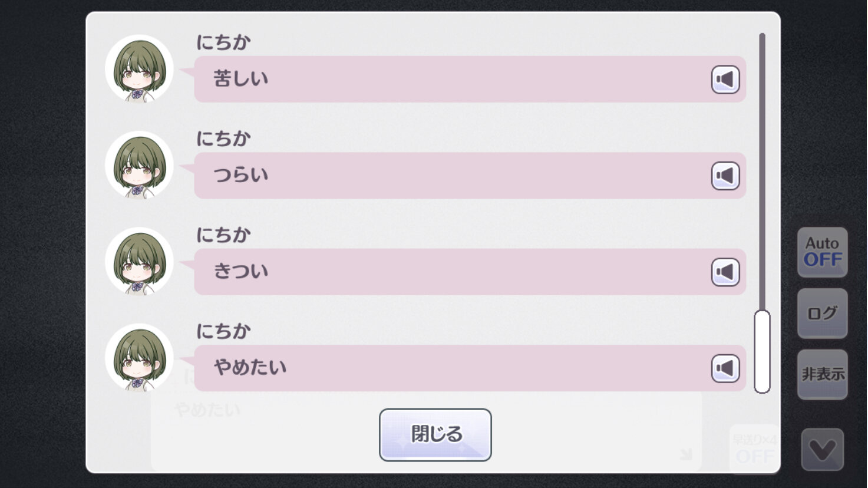868x488 pixels.
Task: Click Nichika's avatar beside やめたい
Action: coord(139,357)
